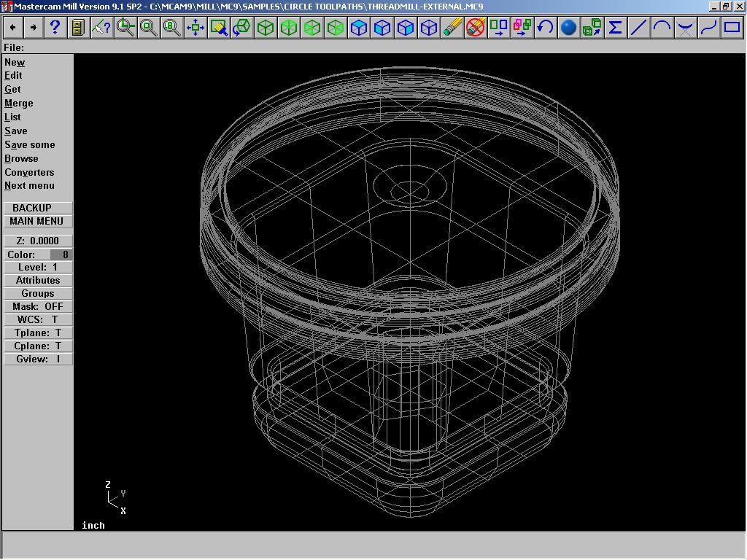Change the WCS: T setting
Viewport: 747px width, 560px height.
[38, 320]
